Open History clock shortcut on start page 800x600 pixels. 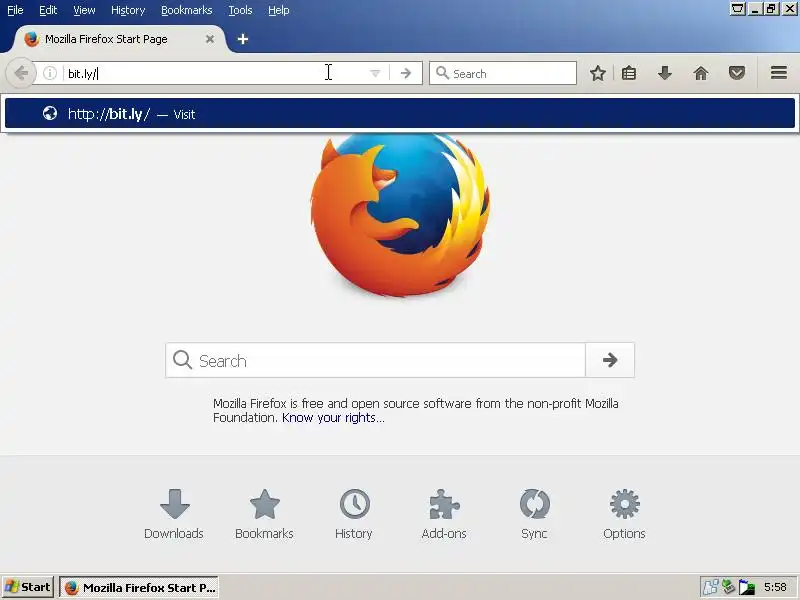354,514
